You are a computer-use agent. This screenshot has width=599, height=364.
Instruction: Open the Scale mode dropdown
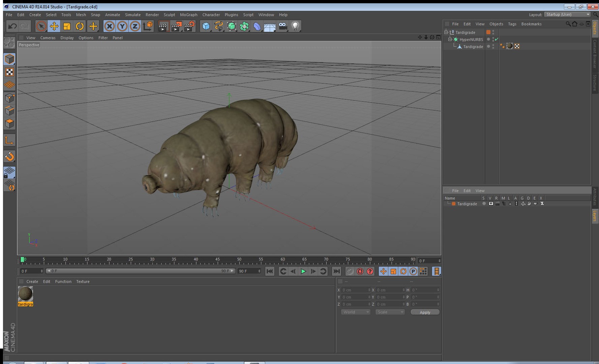(390, 312)
